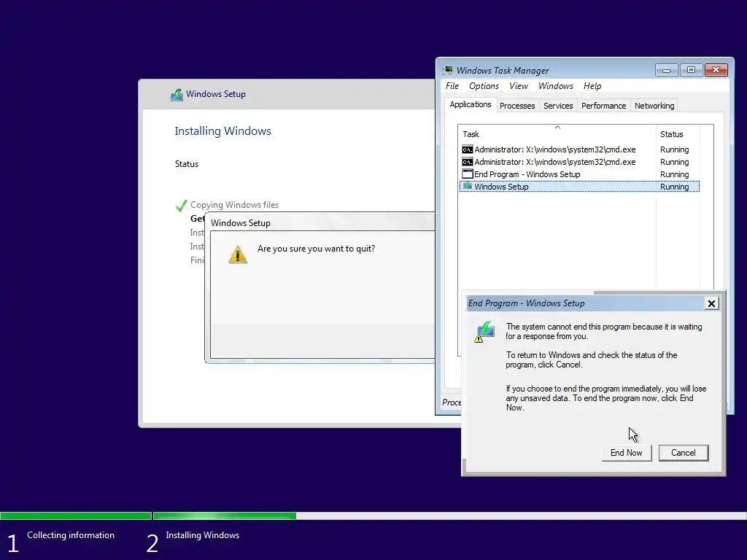The height and width of the screenshot is (560, 747).
Task: Click Running status of Windows Setup task
Action: [x=674, y=187]
